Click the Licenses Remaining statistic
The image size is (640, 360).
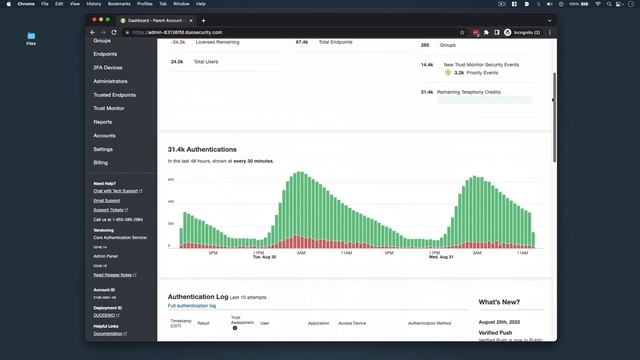(205, 42)
